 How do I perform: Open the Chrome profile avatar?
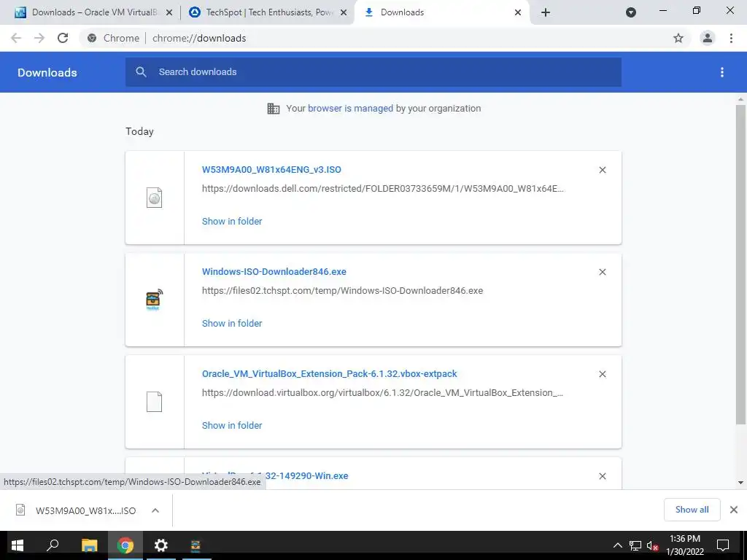(708, 38)
